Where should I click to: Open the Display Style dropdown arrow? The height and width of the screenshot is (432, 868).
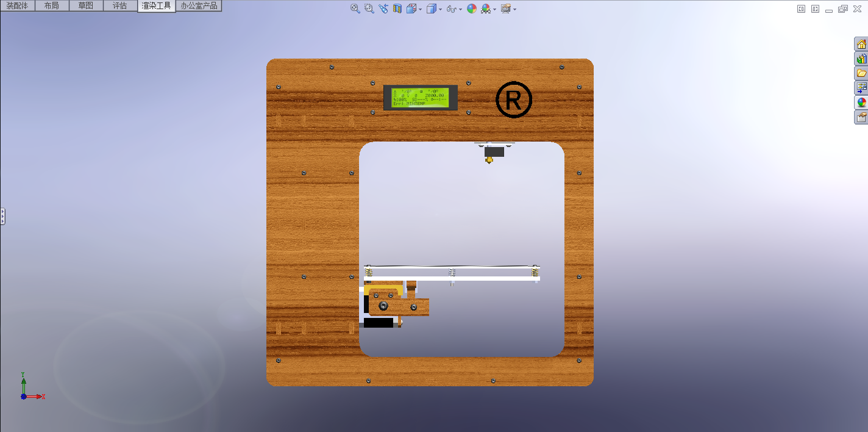point(441,9)
